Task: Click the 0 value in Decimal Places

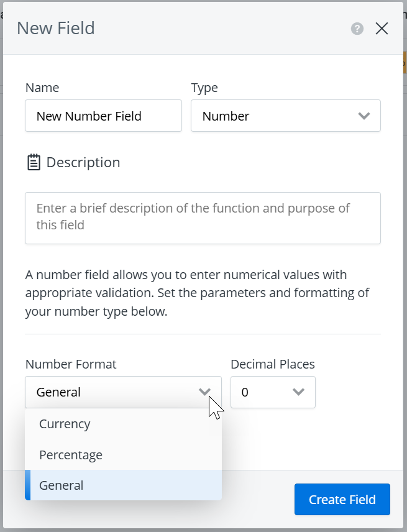Action: click(245, 392)
